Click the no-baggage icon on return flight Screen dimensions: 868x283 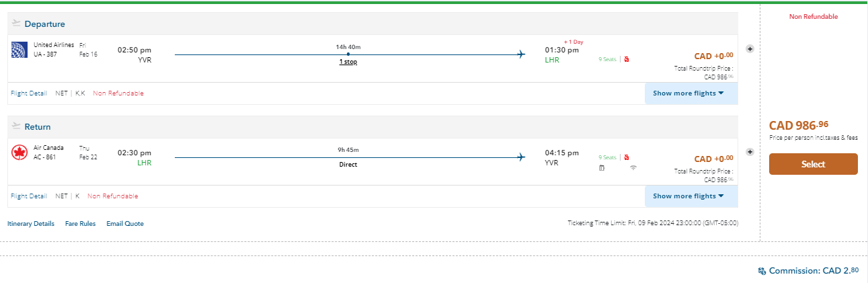click(x=627, y=157)
